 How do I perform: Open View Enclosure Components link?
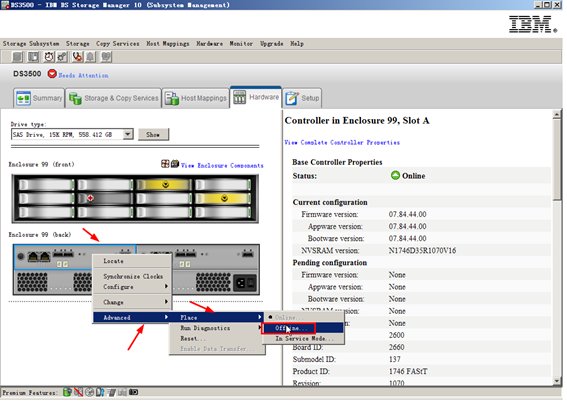click(222, 166)
